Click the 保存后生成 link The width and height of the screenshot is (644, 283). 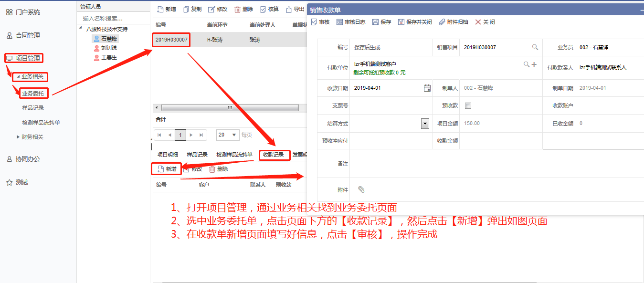[367, 47]
